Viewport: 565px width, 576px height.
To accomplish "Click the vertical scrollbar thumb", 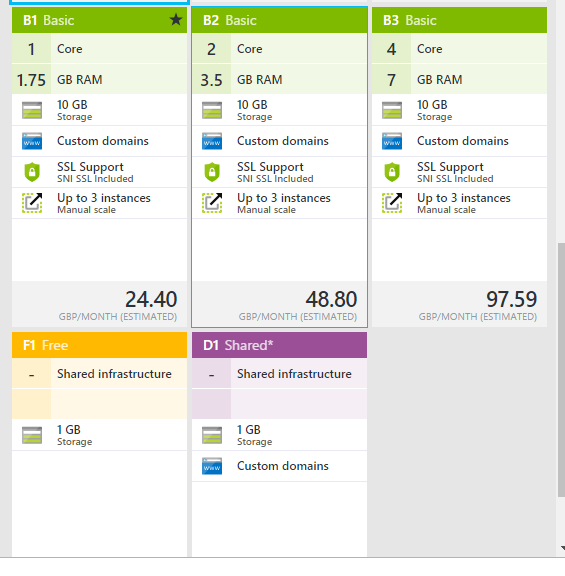I will coord(561,370).
